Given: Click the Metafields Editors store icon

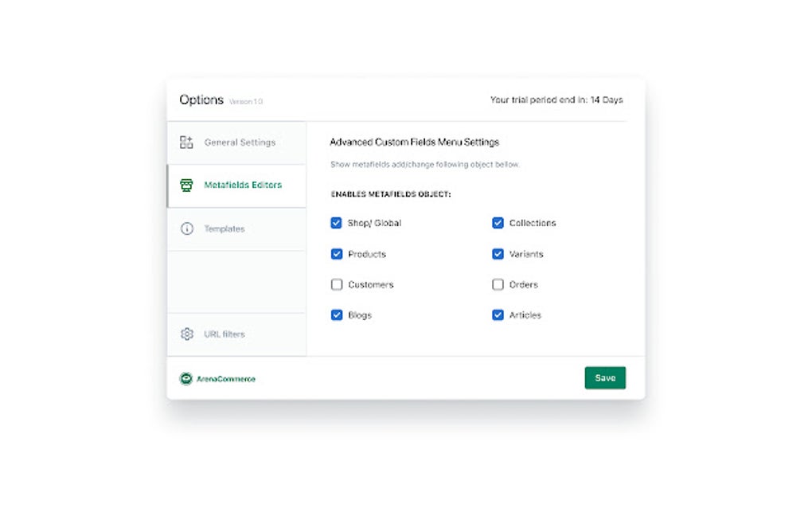Looking at the screenshot, I should point(186,186).
